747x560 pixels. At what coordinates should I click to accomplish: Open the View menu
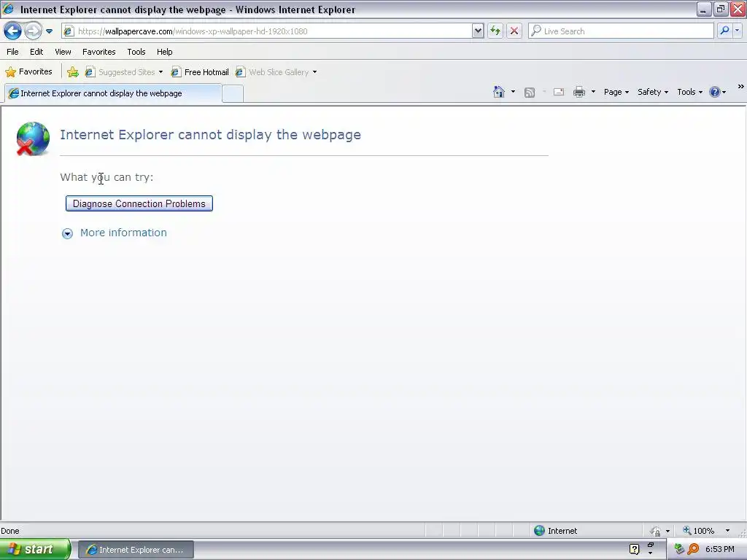(x=63, y=52)
